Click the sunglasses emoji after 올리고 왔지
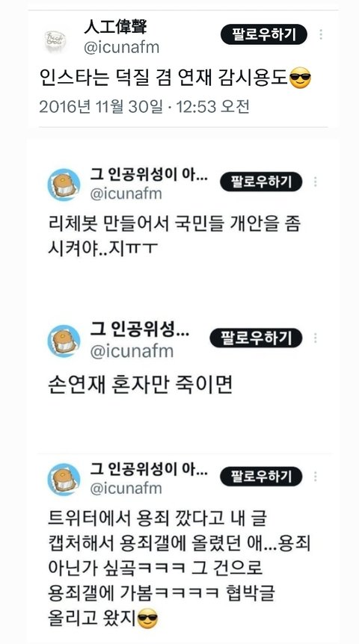 [147, 617]
